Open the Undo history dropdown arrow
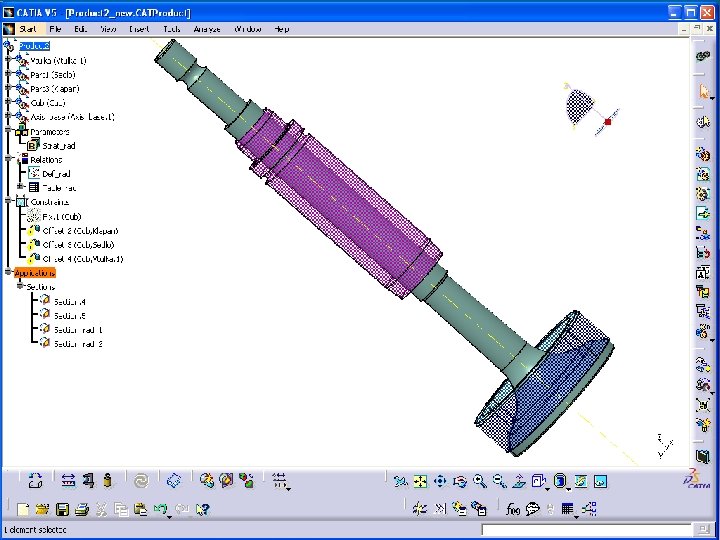Image resolution: width=720 pixels, height=540 pixels. pyautogui.click(x=169, y=517)
